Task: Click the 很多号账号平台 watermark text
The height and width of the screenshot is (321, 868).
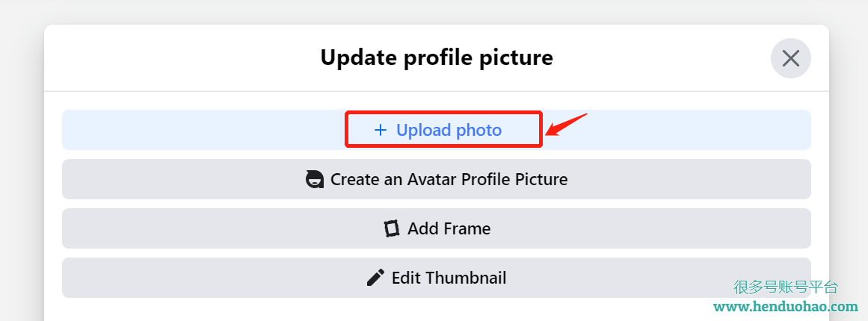Action: click(x=786, y=287)
